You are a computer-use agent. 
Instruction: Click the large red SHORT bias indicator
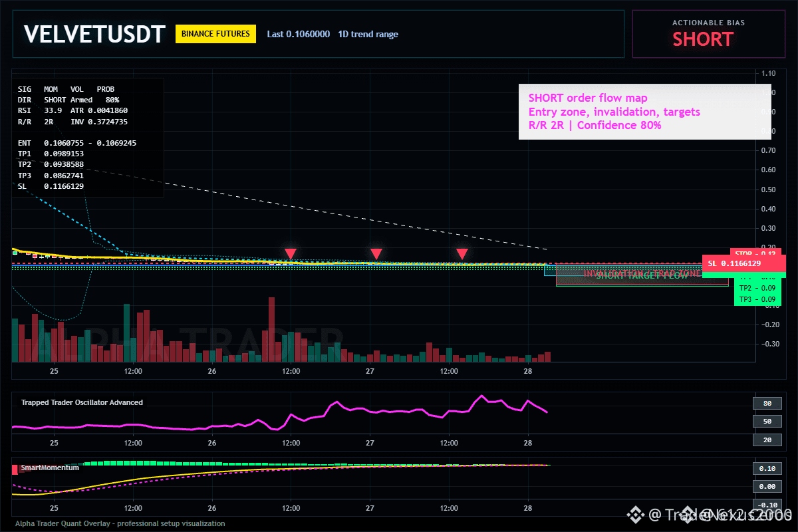[x=703, y=39]
